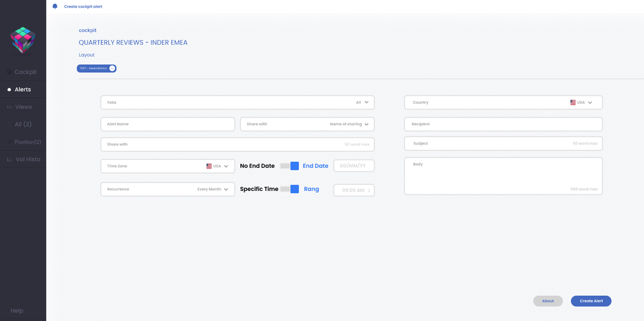Click the Subject input field

[503, 143]
